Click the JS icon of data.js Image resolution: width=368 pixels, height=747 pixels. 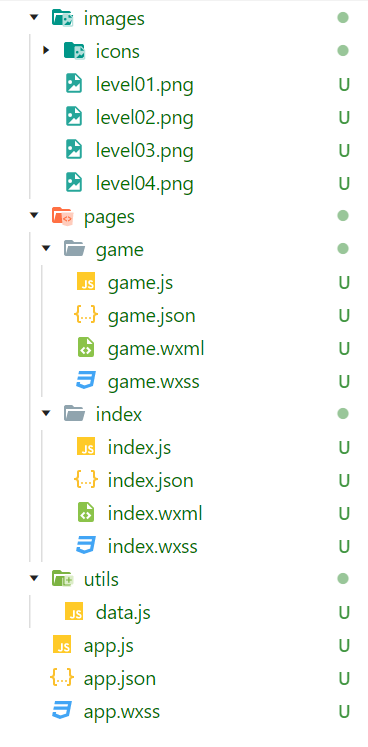(74, 612)
